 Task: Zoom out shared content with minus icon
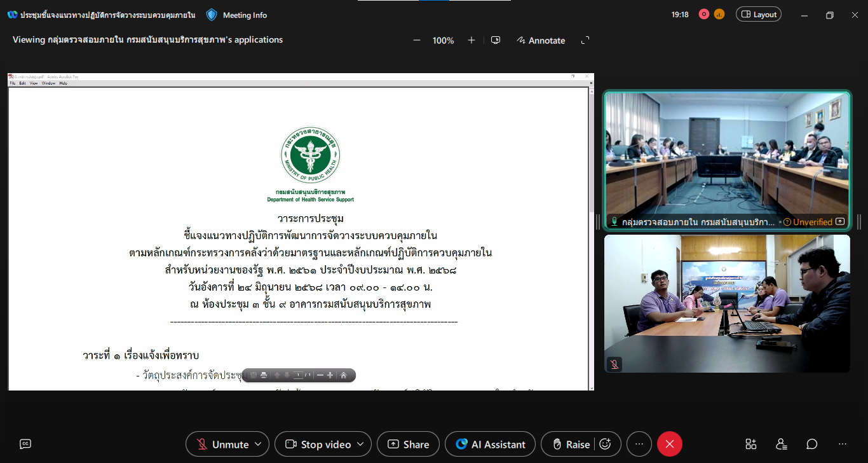(x=417, y=40)
